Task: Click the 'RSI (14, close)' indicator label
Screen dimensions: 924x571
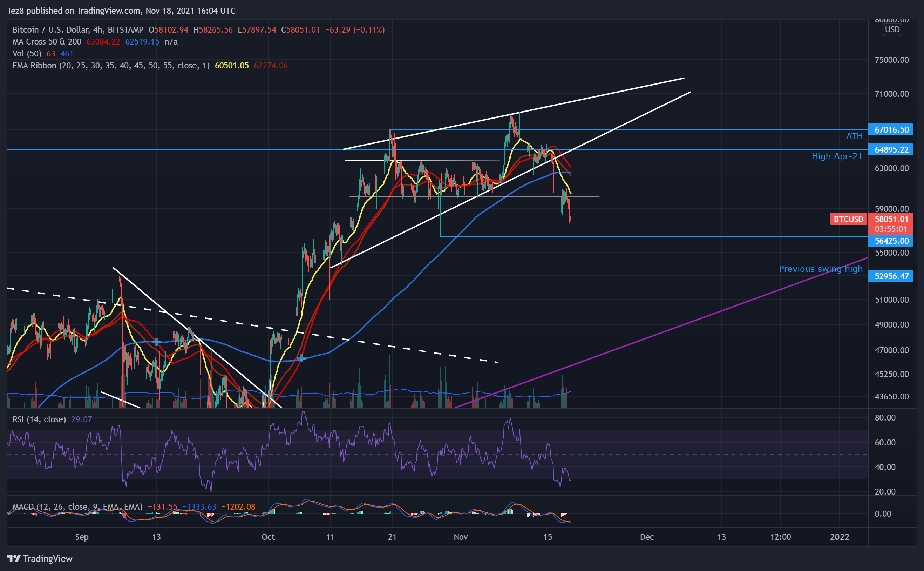Action: tap(39, 419)
